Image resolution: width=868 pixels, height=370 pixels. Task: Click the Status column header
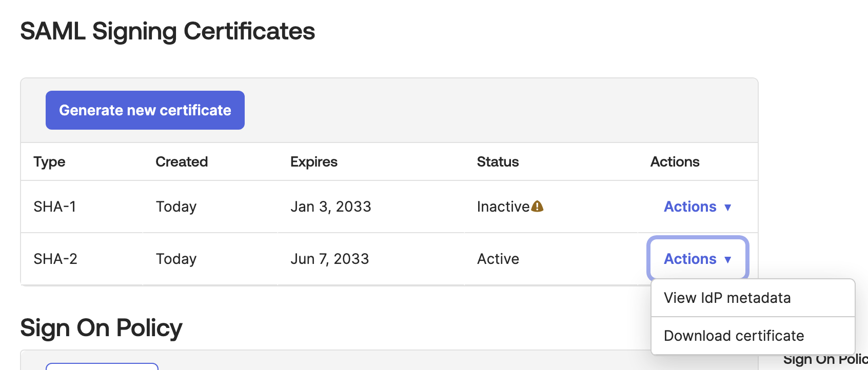pyautogui.click(x=498, y=162)
